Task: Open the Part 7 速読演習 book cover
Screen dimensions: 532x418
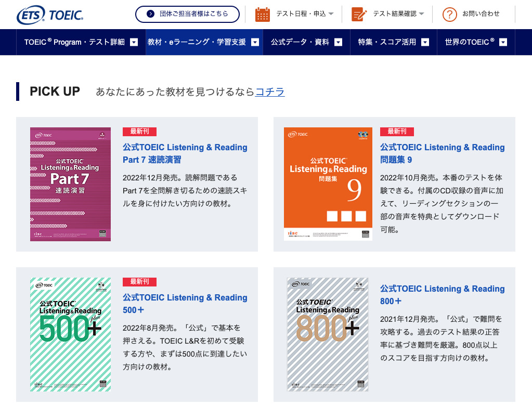Action: pos(71,184)
